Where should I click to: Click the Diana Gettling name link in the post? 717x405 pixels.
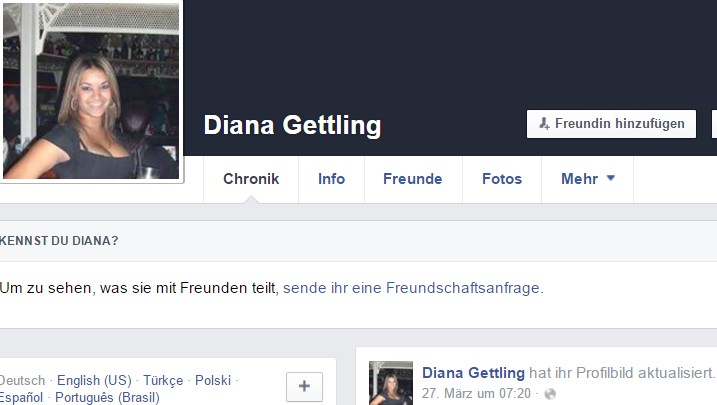[x=473, y=373]
